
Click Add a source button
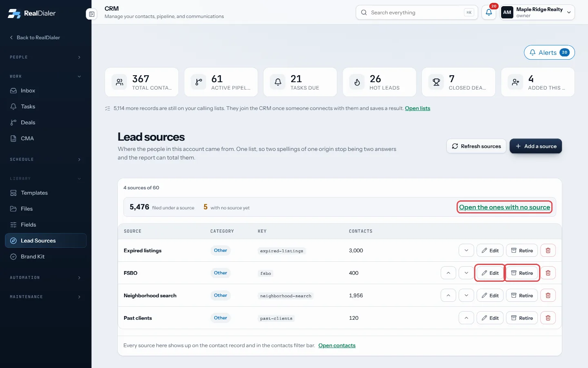536,146
